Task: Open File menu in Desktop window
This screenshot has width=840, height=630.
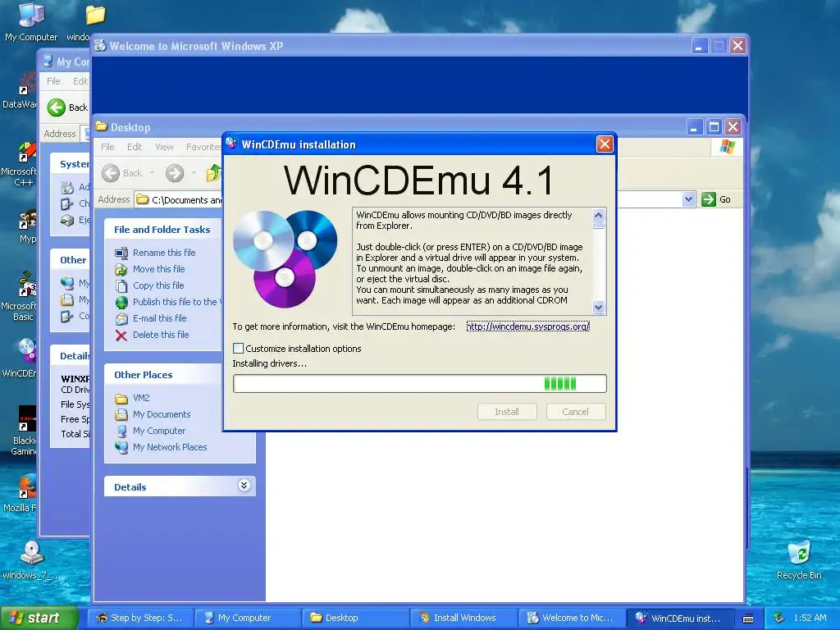Action: pos(107,147)
